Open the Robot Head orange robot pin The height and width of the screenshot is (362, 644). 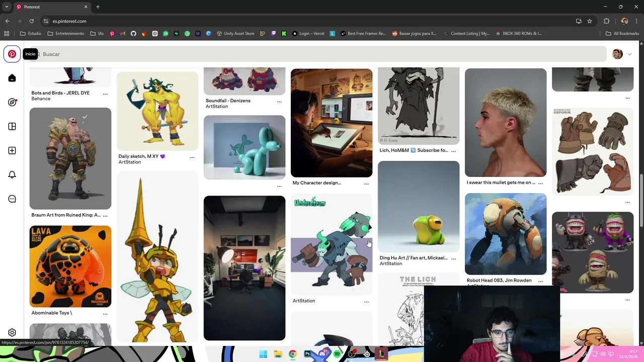pyautogui.click(x=506, y=234)
